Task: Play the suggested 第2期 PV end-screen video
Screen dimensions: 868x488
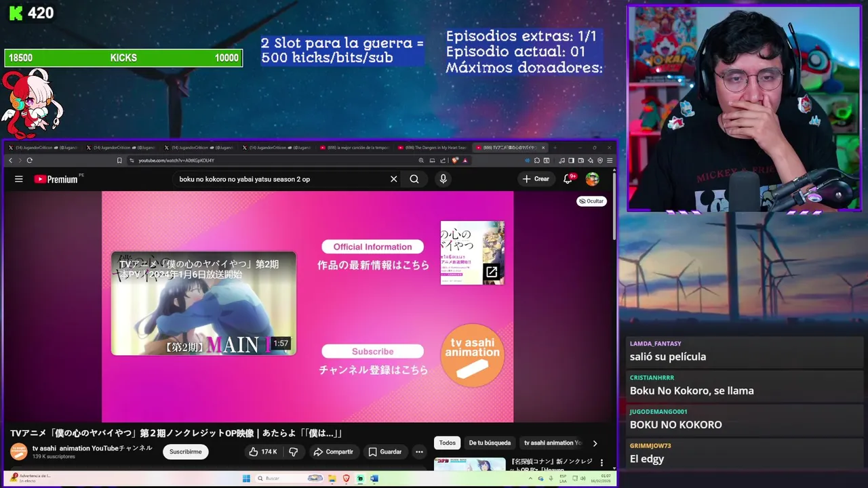Action: click(x=203, y=303)
